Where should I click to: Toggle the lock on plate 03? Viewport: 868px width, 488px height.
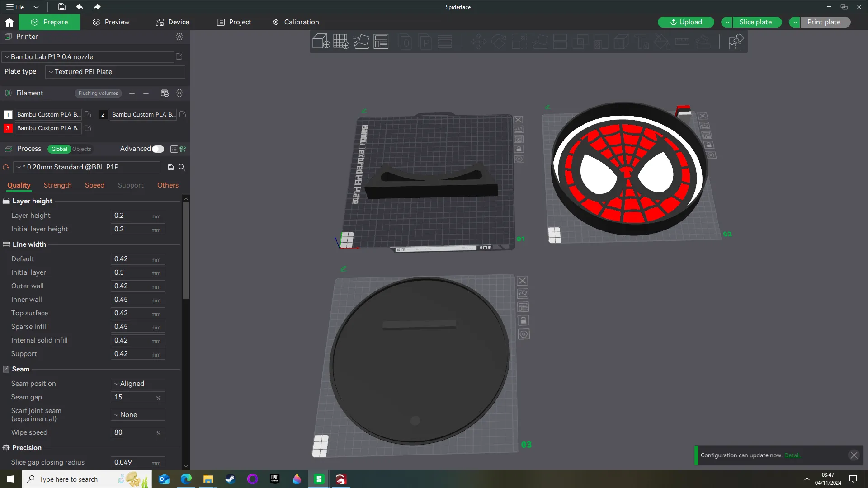pos(524,320)
